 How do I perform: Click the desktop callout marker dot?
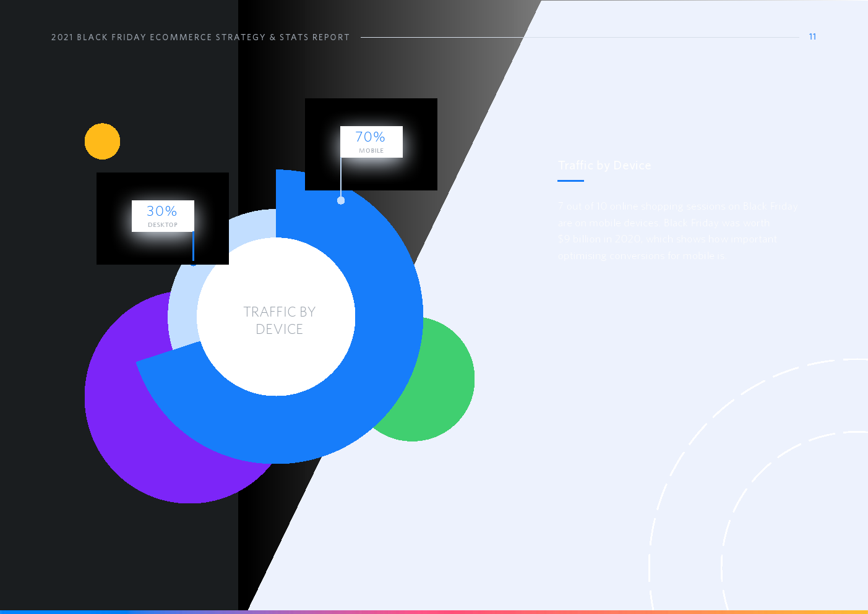(x=193, y=263)
